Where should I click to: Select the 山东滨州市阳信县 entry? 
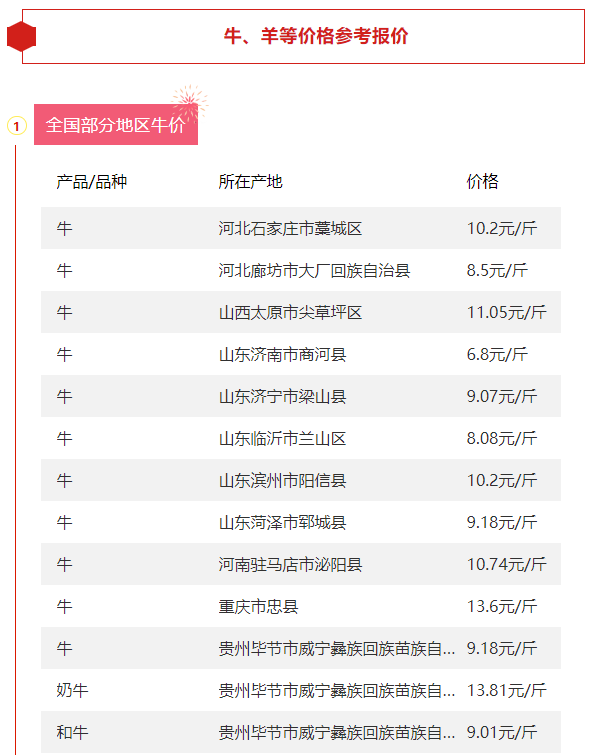[282, 481]
